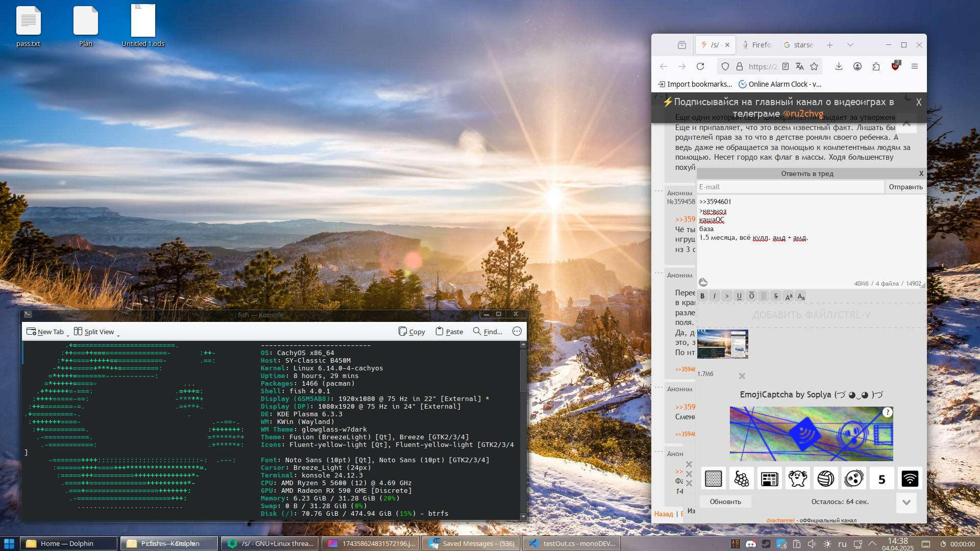Screen dimensions: 980x551
Task: Open Konsole New Tab dropdown arrow
Action: (68, 335)
